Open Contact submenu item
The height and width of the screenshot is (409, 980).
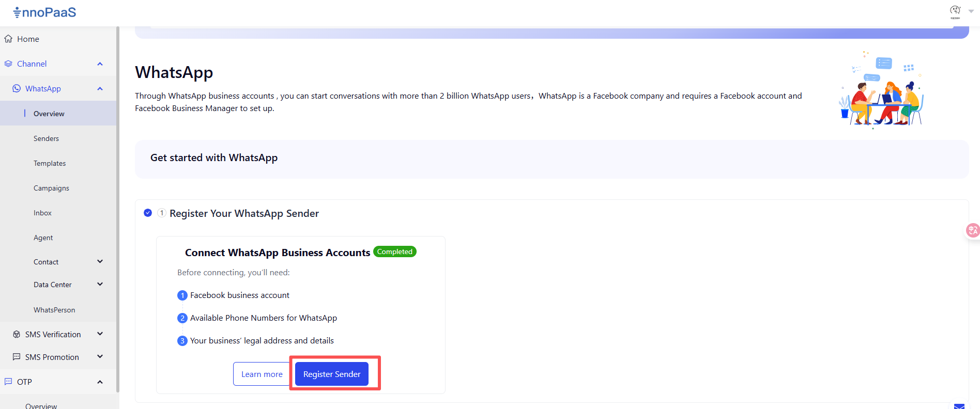tap(46, 262)
